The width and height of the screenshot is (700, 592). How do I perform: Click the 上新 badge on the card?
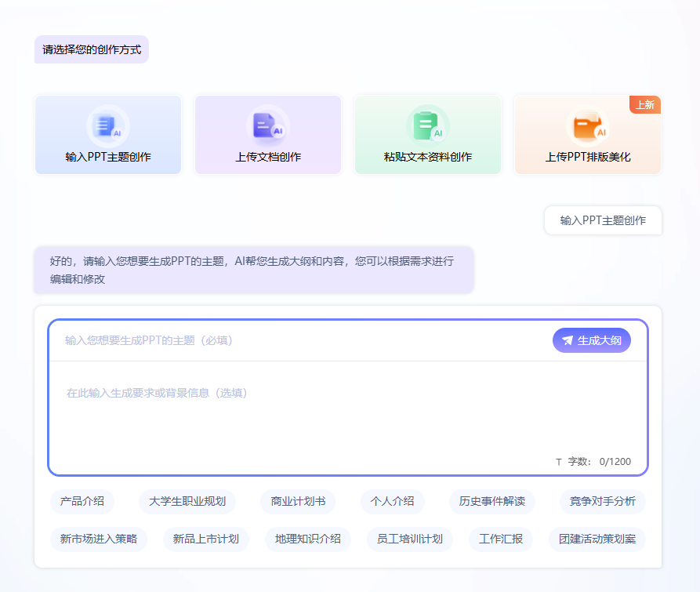point(644,105)
